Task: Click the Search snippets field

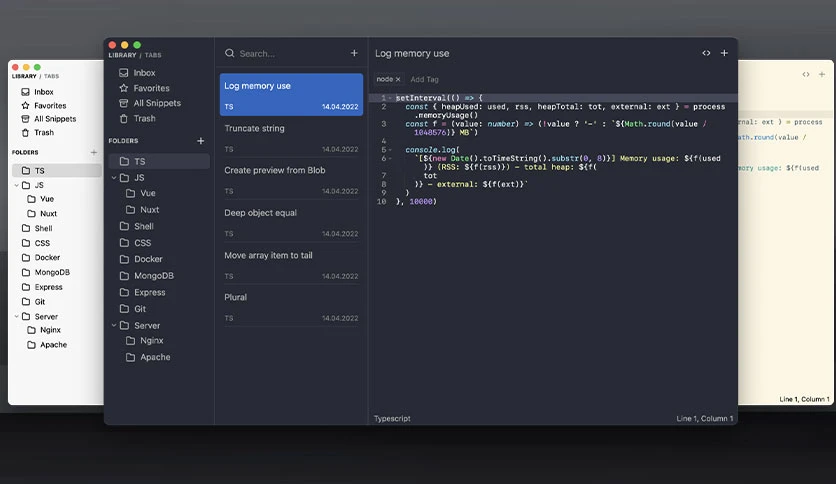Action: (x=288, y=53)
